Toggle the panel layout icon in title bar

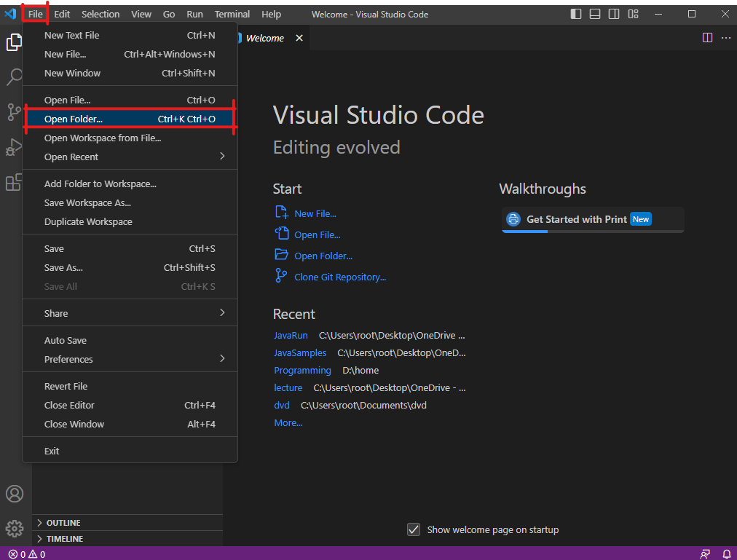[595, 14]
